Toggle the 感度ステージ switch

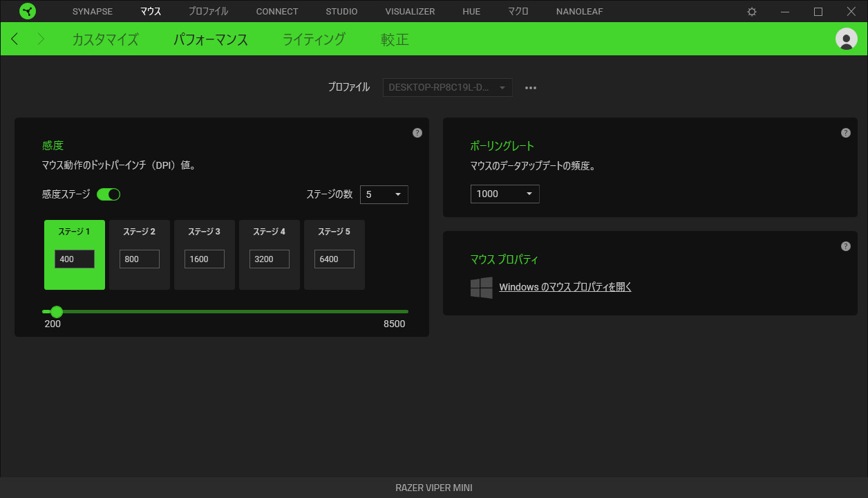tap(108, 194)
